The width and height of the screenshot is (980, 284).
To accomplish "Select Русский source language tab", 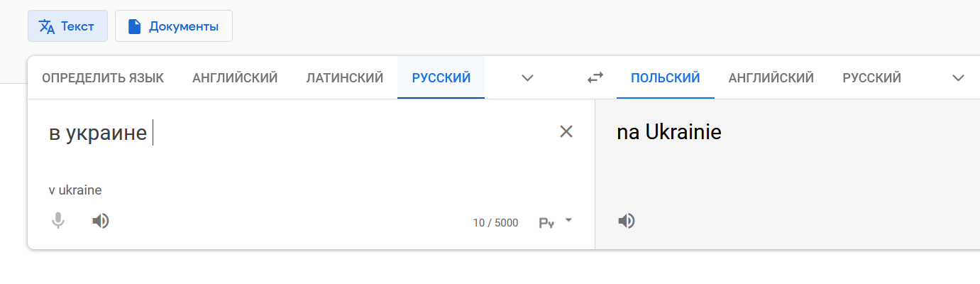I will coord(441,78).
